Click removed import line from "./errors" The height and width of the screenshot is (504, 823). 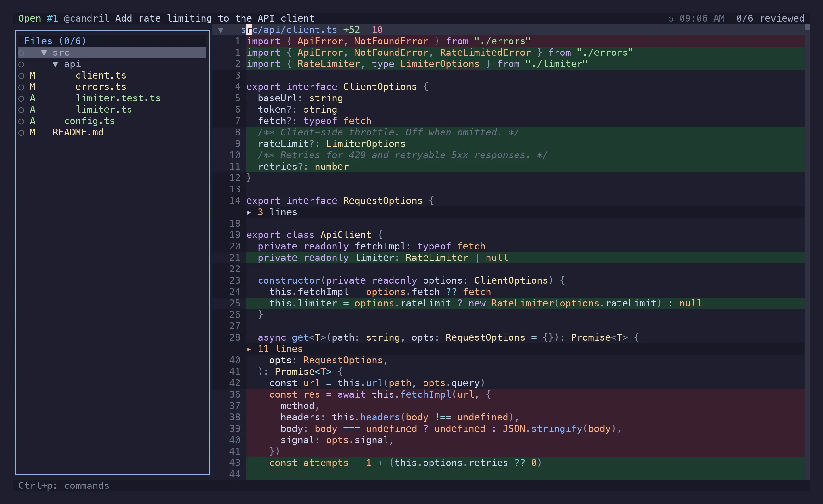pyautogui.click(x=525, y=41)
